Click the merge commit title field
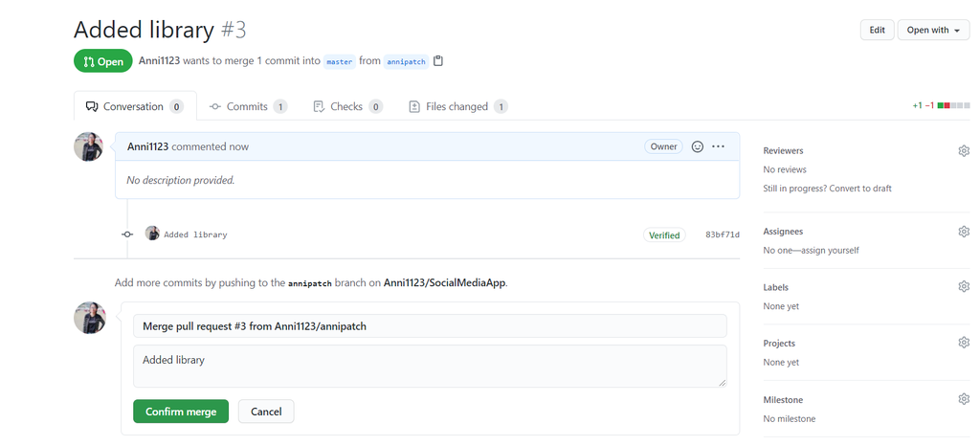The image size is (980, 446). 430,326
